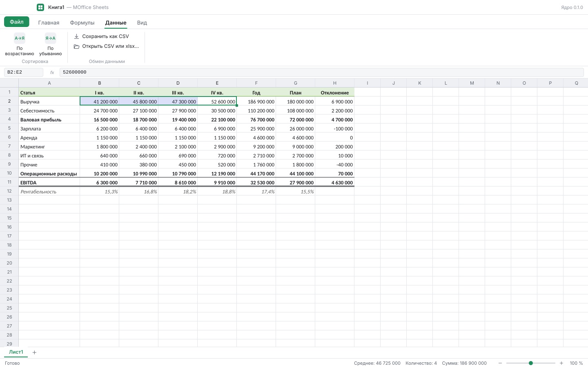Click Среднее: 46 725 000 in status bar
Image resolution: width=588 pixels, height=368 pixels.
click(377, 363)
